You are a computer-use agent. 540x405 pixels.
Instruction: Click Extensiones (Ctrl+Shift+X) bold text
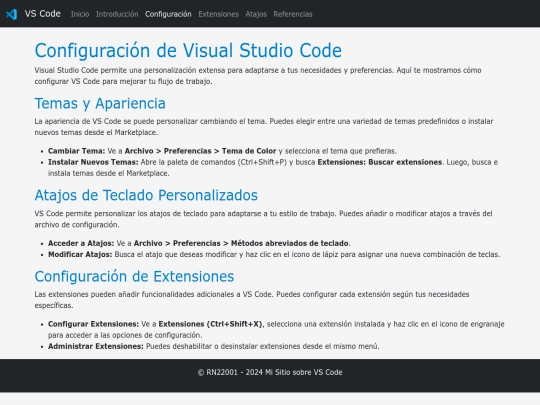point(210,324)
